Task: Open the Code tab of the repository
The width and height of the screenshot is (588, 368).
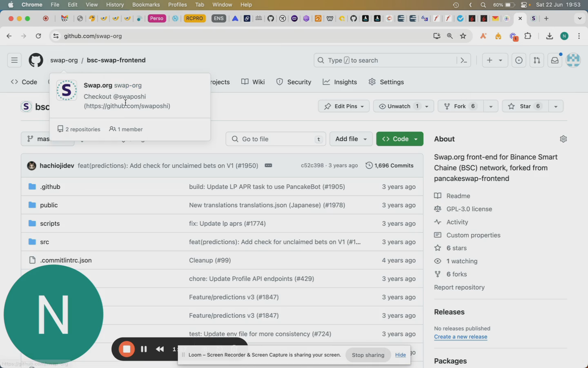Action: tap(24, 82)
